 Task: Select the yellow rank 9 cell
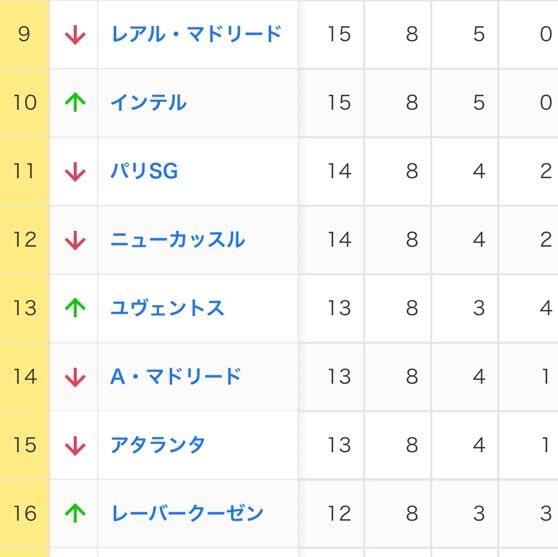tap(25, 34)
